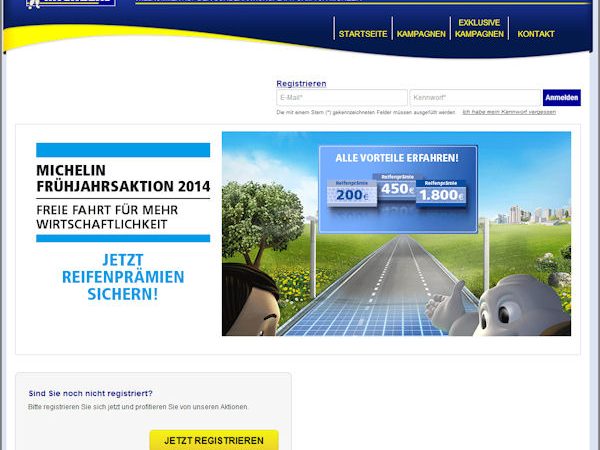Open Exklusive Kampagnen navigation item
600x450 pixels.
479,28
